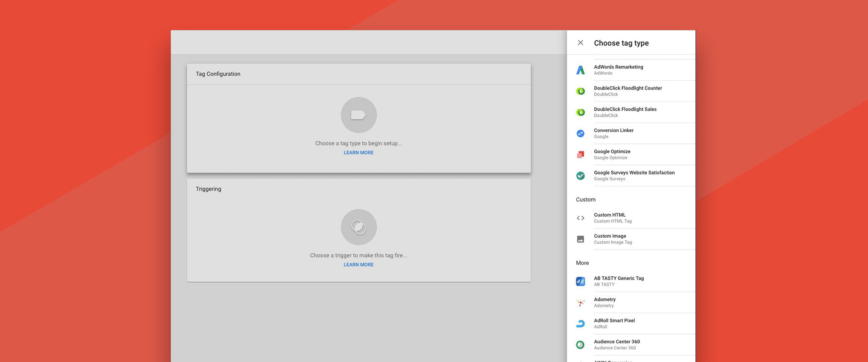The height and width of the screenshot is (362, 868).
Task: Click the Custom HTML code brackets icon
Action: click(580, 218)
